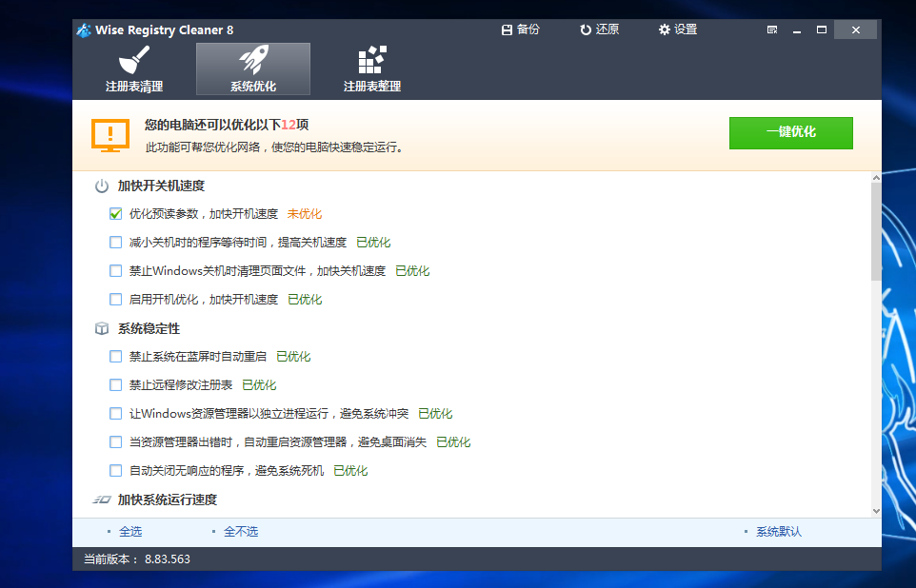Click the vertical scrollbar thumb
This screenshot has width=916, height=588.
coord(876,231)
